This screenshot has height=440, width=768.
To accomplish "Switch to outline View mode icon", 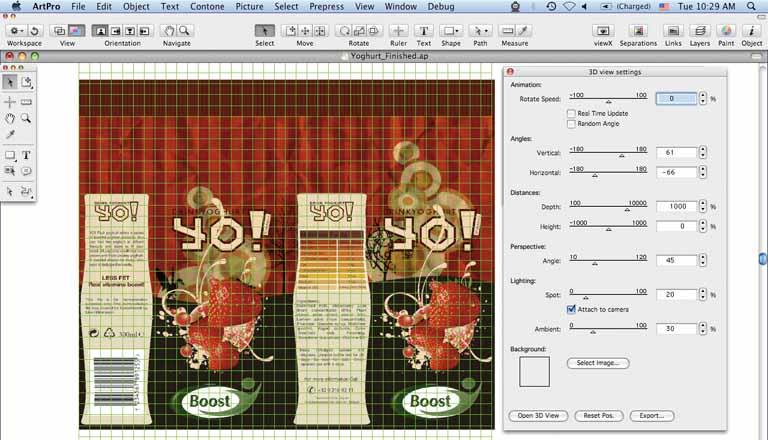I will [59, 31].
